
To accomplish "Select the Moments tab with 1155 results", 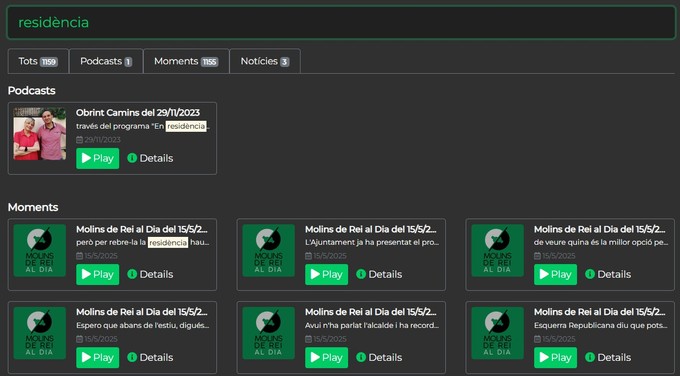I will pos(186,61).
